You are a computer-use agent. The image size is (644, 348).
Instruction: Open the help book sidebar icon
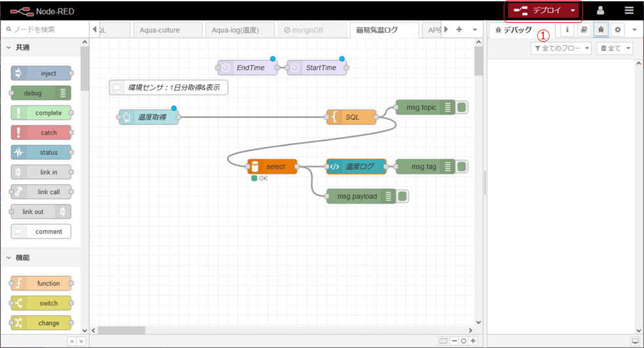click(584, 30)
